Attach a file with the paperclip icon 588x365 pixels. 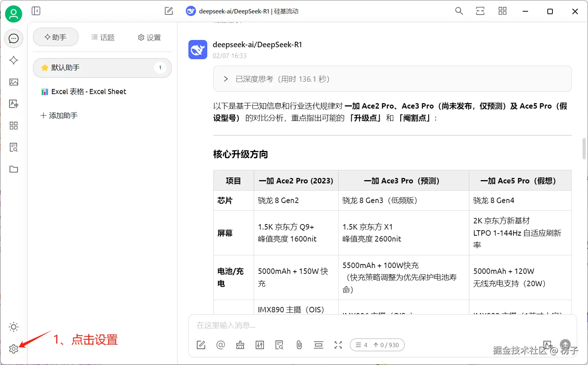[299, 345]
